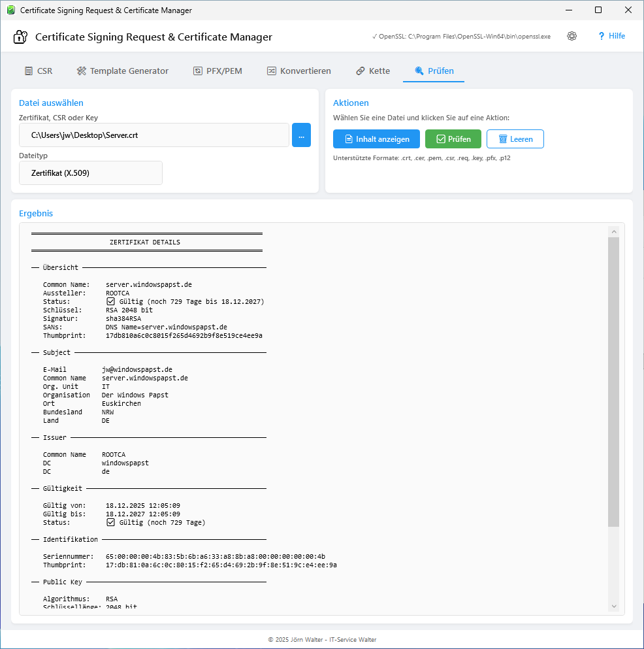The height and width of the screenshot is (649, 644).
Task: Open the file browser with the ... button
Action: (x=301, y=135)
